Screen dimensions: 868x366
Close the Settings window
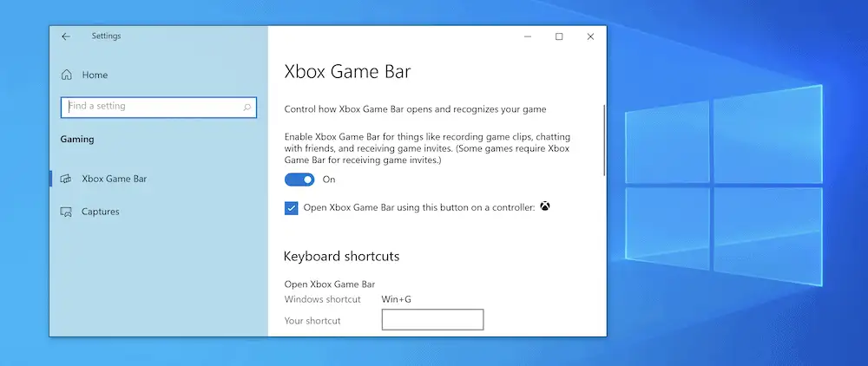coord(590,36)
